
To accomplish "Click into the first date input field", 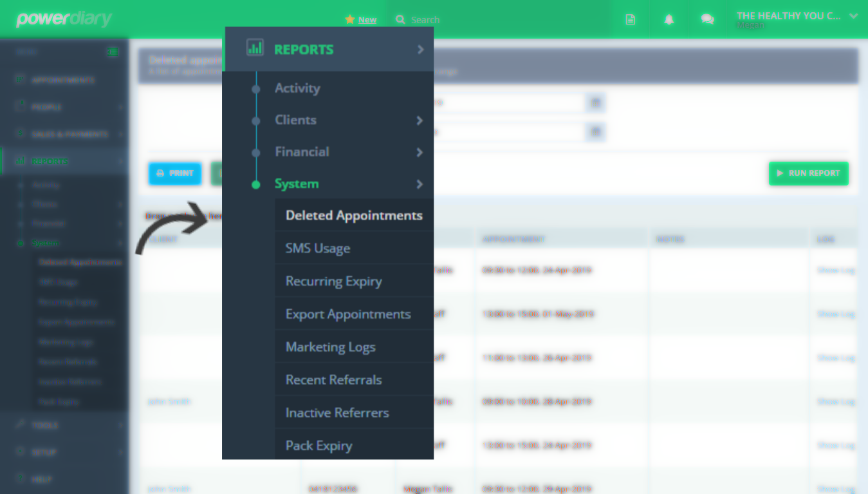I will 510,102.
